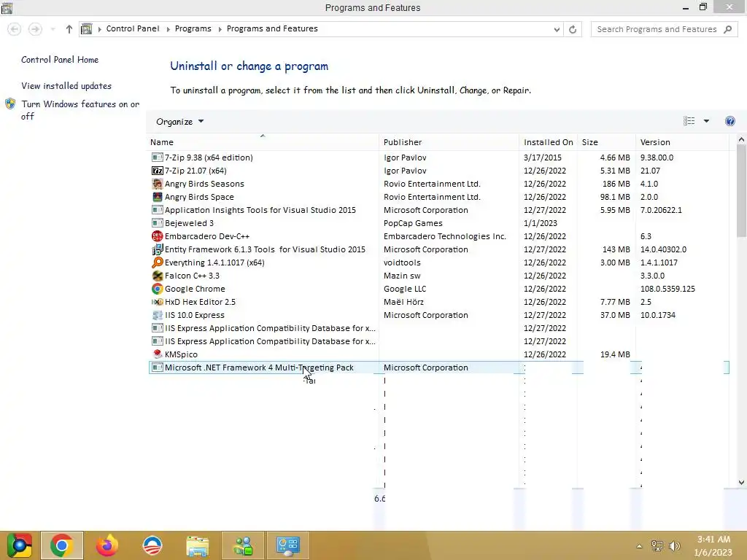Open the Organize dropdown menu

(179, 122)
